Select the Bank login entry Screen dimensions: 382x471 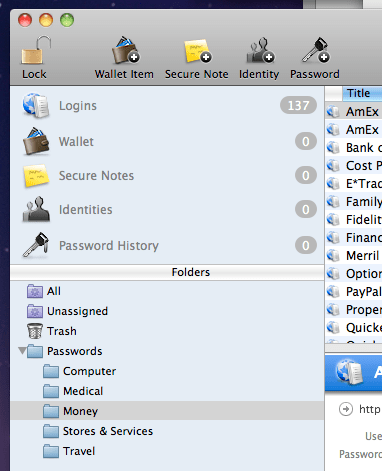click(x=354, y=147)
